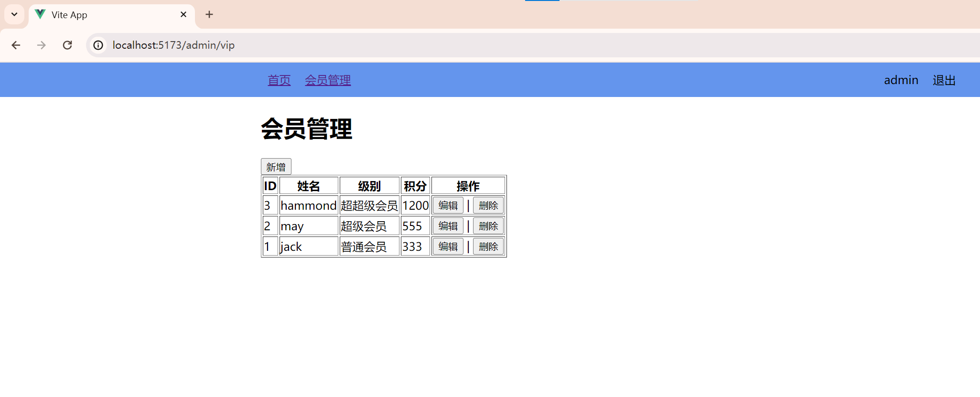Select the points cell 333

point(415,247)
